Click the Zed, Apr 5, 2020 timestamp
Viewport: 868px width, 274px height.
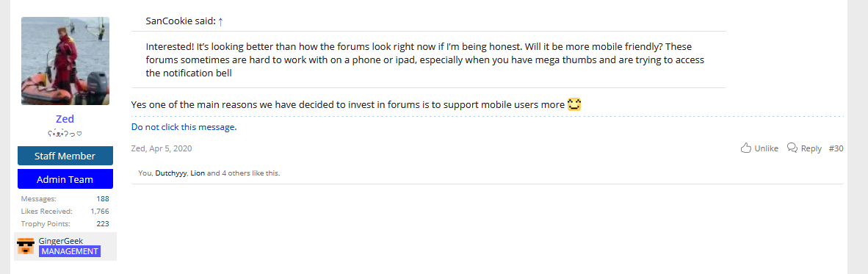point(162,148)
